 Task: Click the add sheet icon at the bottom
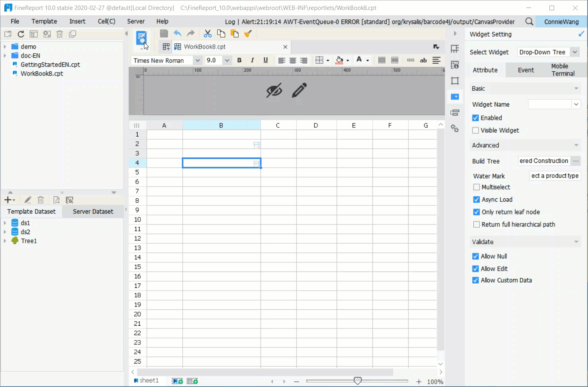(x=177, y=381)
